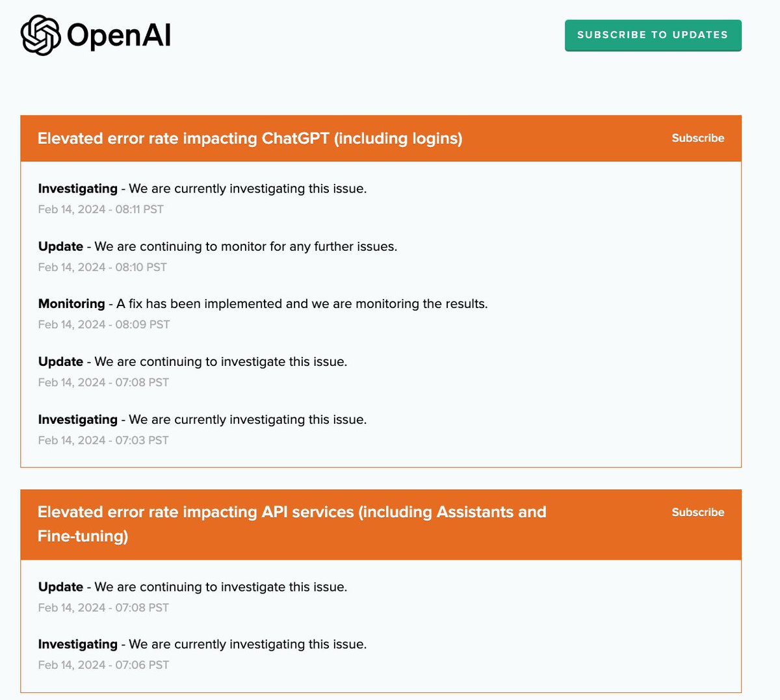
Task: Click the ChatGPT incident Update at 07:08 PST
Action: [x=192, y=361]
